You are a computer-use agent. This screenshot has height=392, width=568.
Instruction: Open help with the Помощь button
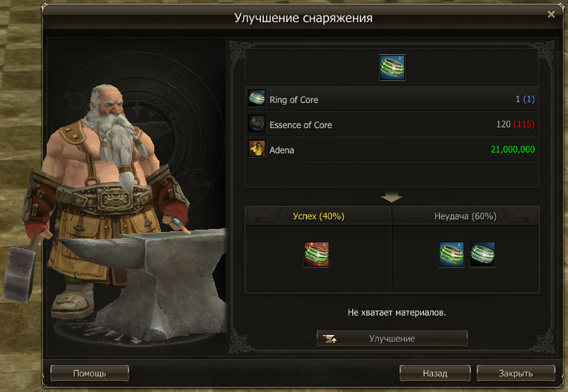(90, 373)
